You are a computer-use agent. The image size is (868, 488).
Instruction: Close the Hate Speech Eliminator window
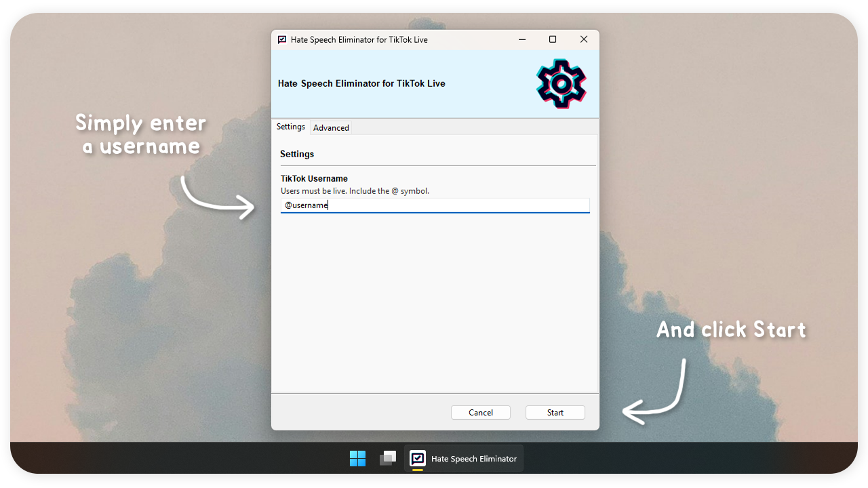pos(584,40)
